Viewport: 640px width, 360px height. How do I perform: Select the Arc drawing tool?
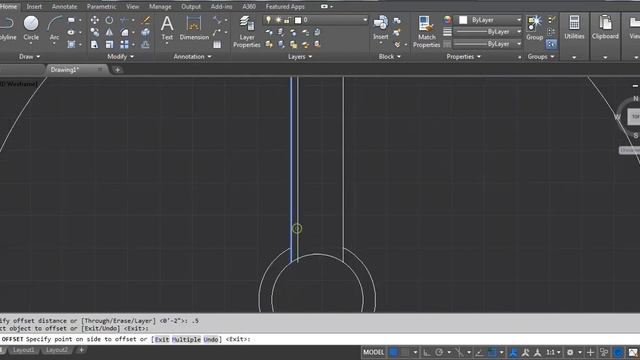pos(54,28)
